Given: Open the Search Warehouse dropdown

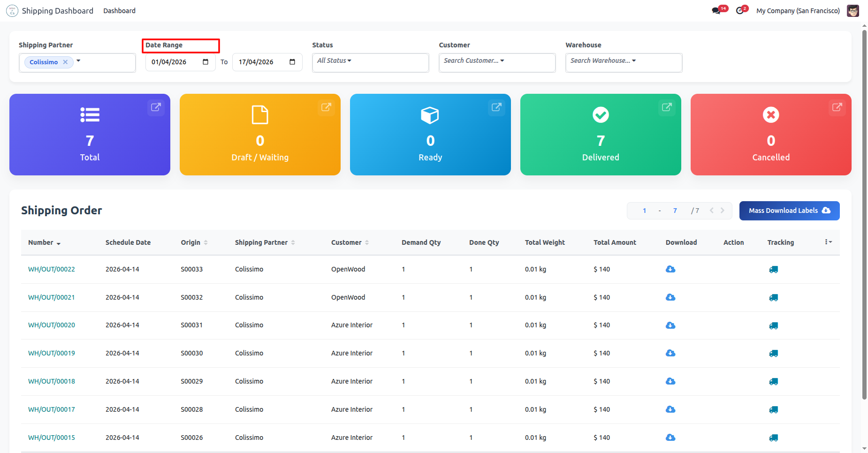Looking at the screenshot, I should coord(603,61).
